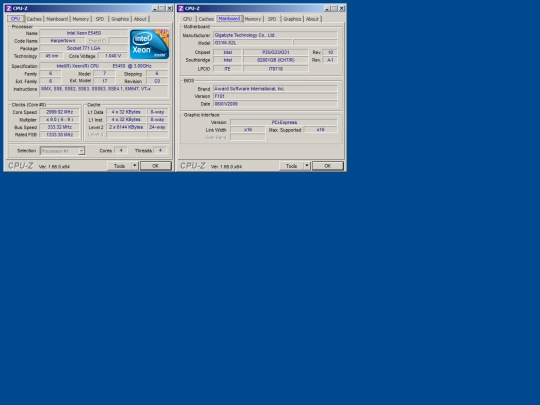The image size is (540, 405).
Task: Click the Southbridge Rev. A1 value
Action: [330, 60]
